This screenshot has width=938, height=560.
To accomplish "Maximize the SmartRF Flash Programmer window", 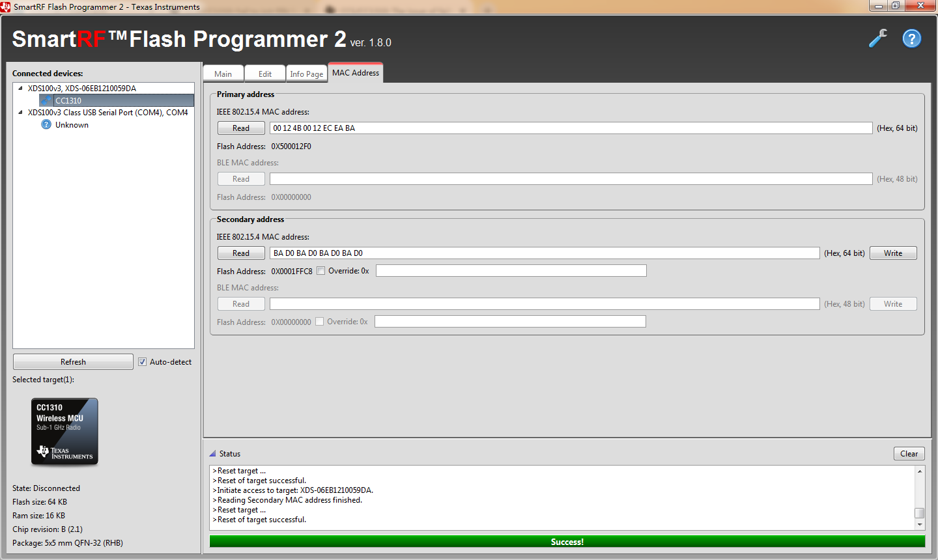I will (896, 6).
